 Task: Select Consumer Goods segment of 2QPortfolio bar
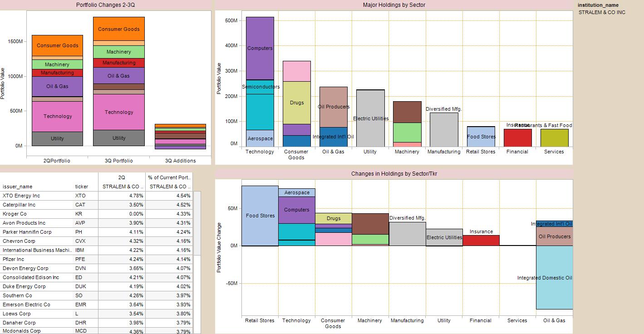coord(57,45)
